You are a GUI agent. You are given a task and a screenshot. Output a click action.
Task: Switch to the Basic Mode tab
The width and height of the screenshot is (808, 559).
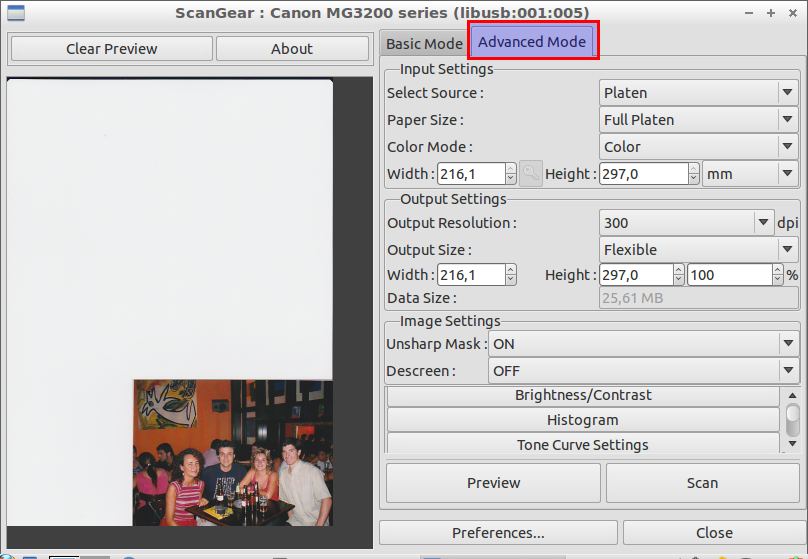click(x=424, y=44)
